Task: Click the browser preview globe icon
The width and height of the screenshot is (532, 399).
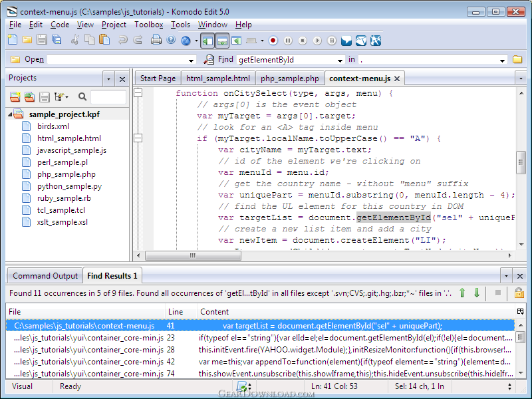Action: 186,41
